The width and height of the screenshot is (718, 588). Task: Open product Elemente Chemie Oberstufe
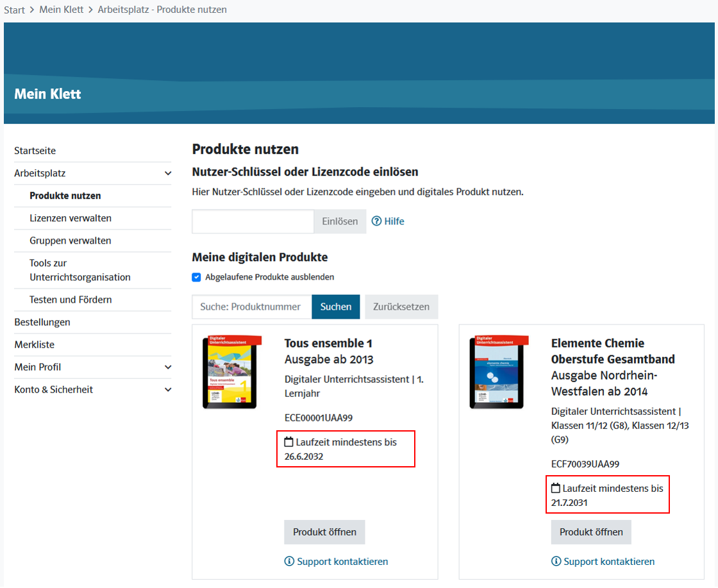click(x=591, y=532)
